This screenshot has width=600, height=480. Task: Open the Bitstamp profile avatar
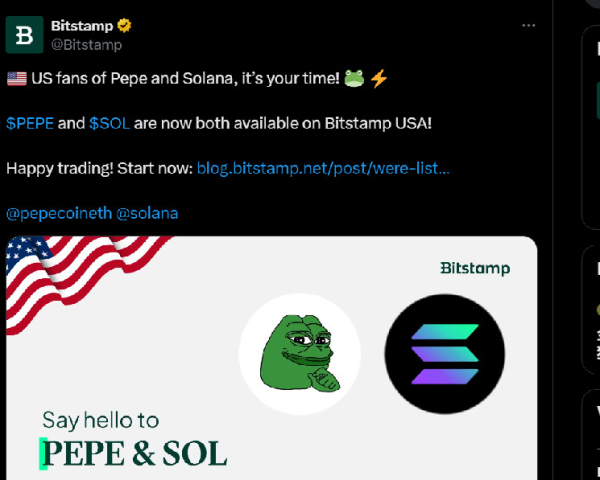pyautogui.click(x=24, y=34)
